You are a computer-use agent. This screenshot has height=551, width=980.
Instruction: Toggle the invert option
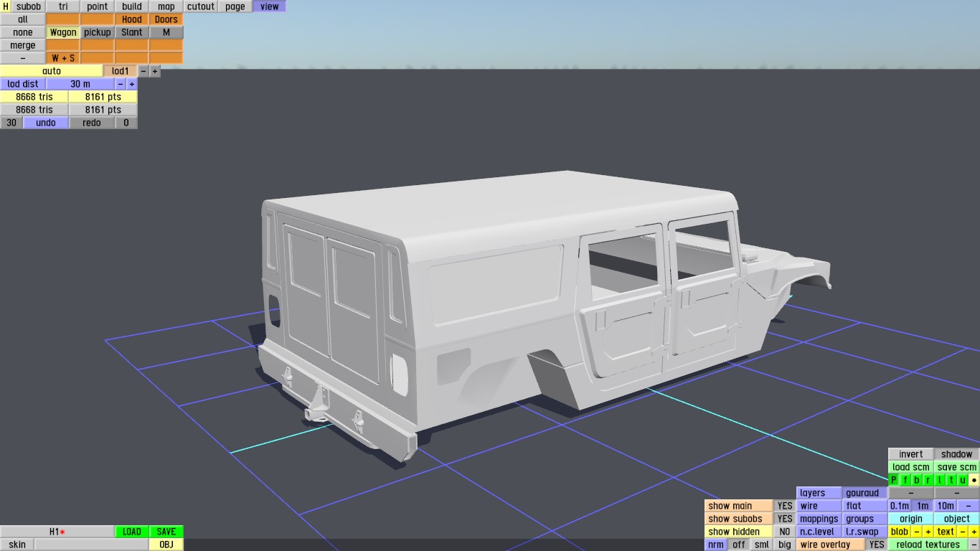[x=911, y=454]
